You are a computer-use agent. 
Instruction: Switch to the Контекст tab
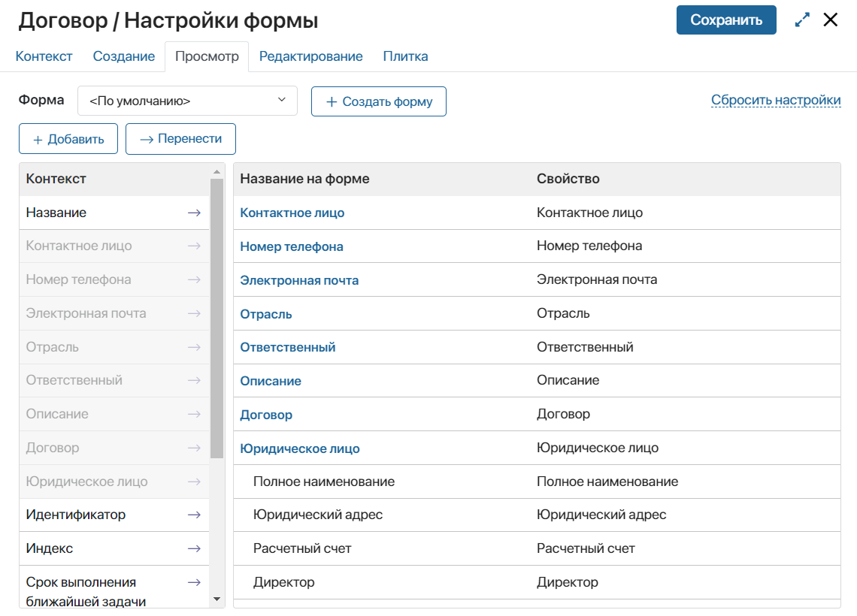coord(44,56)
